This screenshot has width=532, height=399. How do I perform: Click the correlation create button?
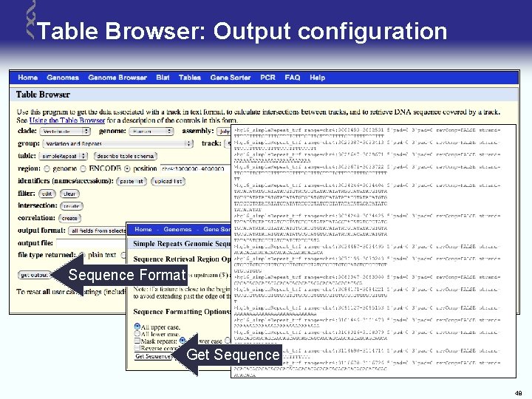[x=69, y=218]
